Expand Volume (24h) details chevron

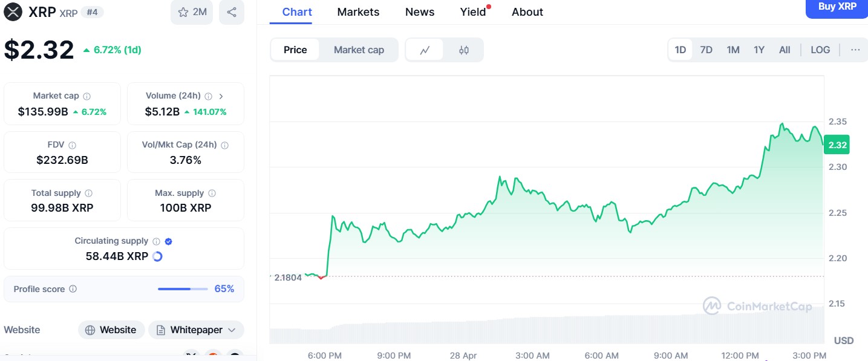[x=221, y=96]
